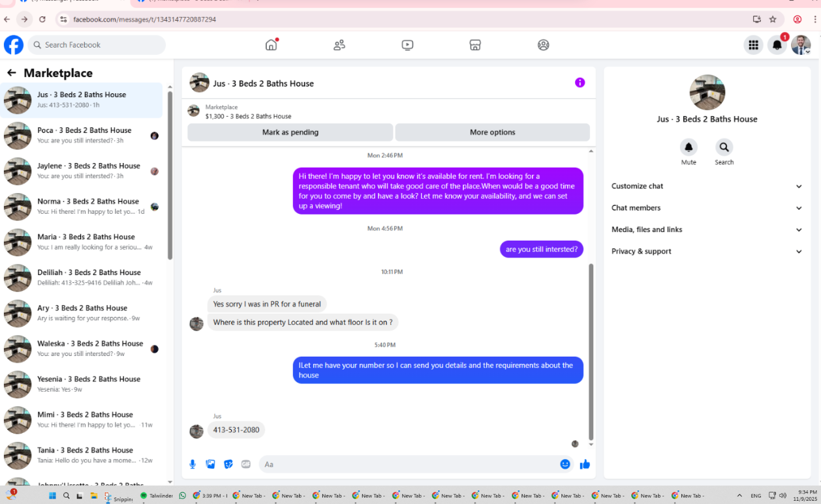
Task: Attach a photo with the image icon
Action: pyautogui.click(x=210, y=464)
